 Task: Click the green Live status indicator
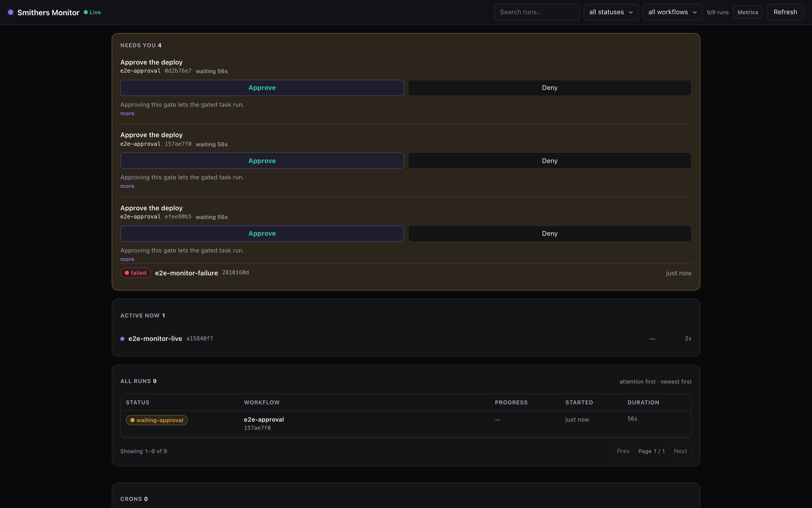[x=92, y=12]
